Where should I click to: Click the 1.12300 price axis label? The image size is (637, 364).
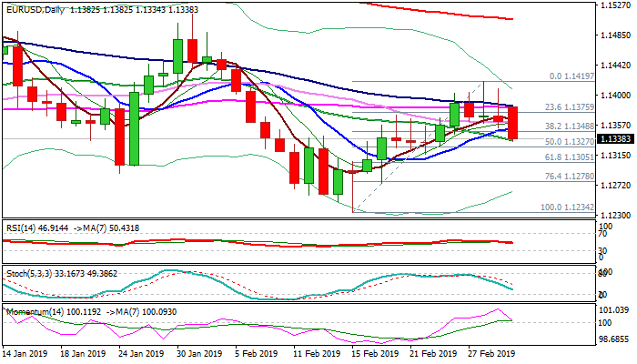tap(615, 216)
